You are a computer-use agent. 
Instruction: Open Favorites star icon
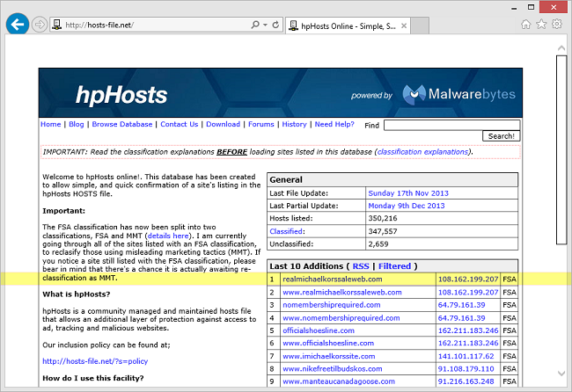click(541, 25)
